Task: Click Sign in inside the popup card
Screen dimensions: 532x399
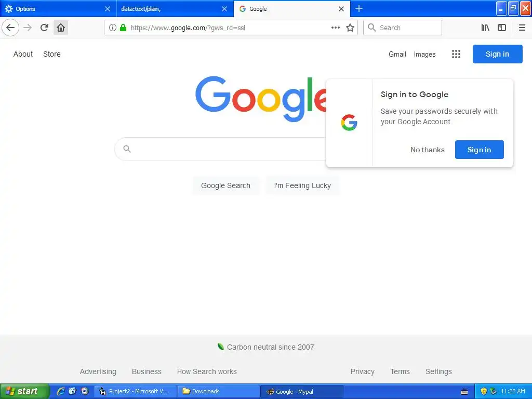Action: click(479, 150)
